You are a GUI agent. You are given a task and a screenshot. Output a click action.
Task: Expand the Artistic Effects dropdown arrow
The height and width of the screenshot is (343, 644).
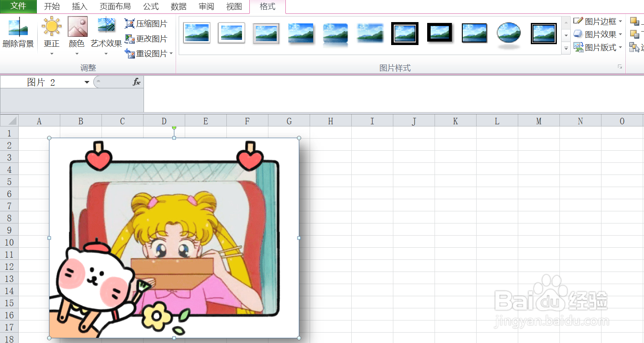(106, 54)
